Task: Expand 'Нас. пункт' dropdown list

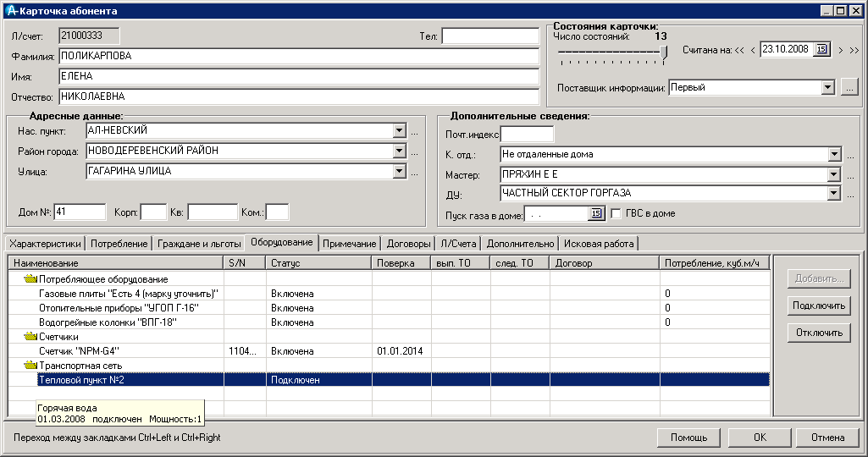Action: (x=400, y=131)
